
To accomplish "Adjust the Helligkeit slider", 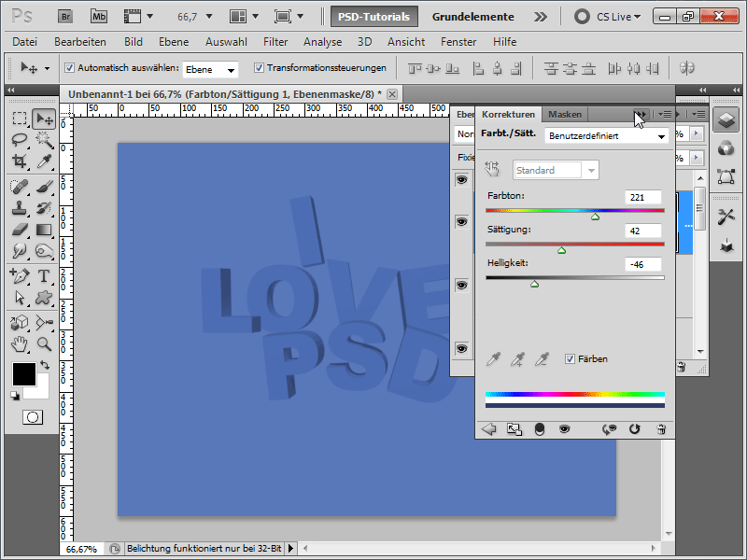I will 534,284.
